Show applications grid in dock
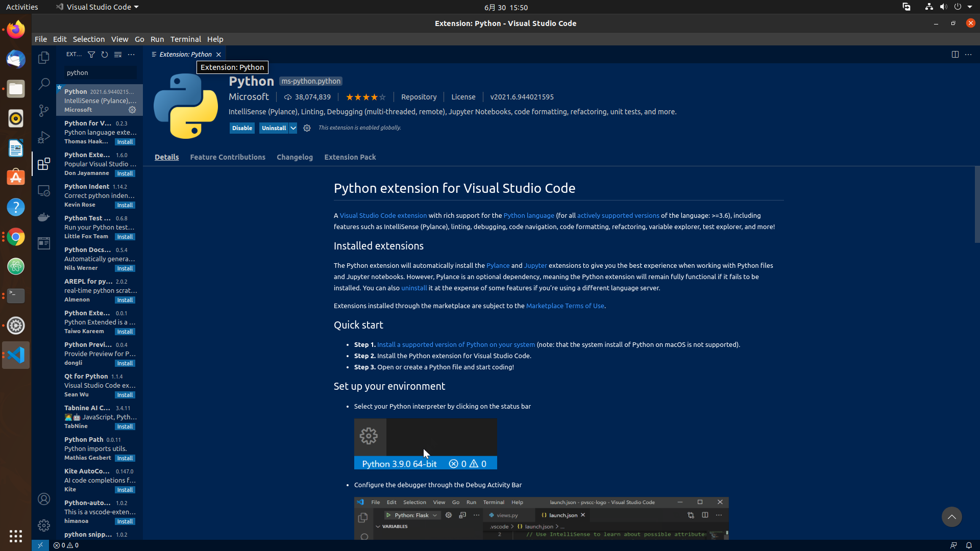This screenshot has height=551, width=980. click(x=16, y=536)
